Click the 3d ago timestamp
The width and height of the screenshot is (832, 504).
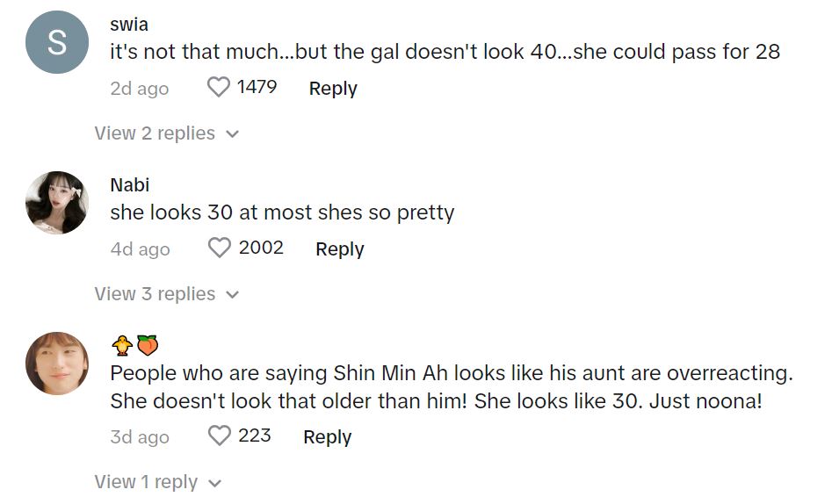140,437
